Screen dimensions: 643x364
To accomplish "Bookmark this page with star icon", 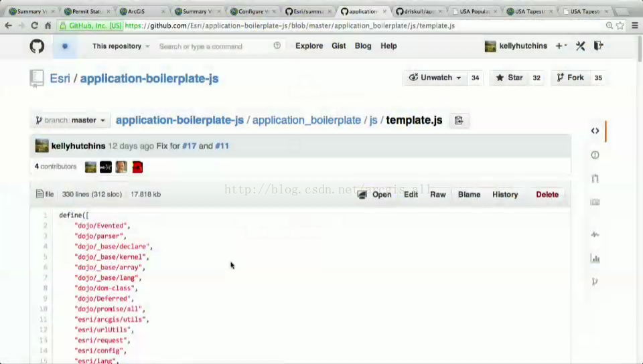I will tap(620, 25).
